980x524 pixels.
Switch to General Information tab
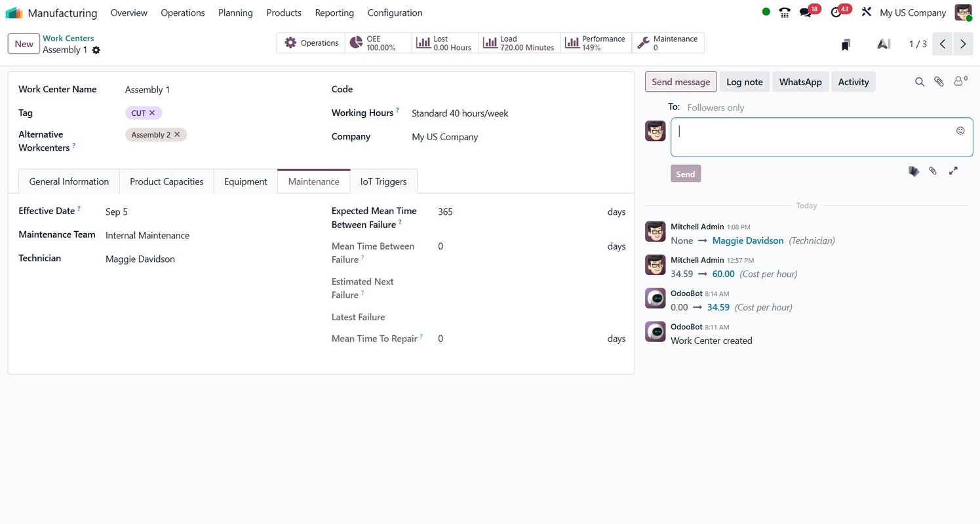(x=69, y=181)
